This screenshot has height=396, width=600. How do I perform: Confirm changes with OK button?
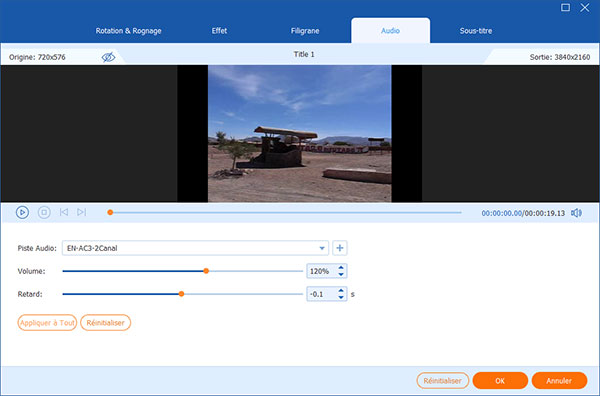click(x=500, y=381)
